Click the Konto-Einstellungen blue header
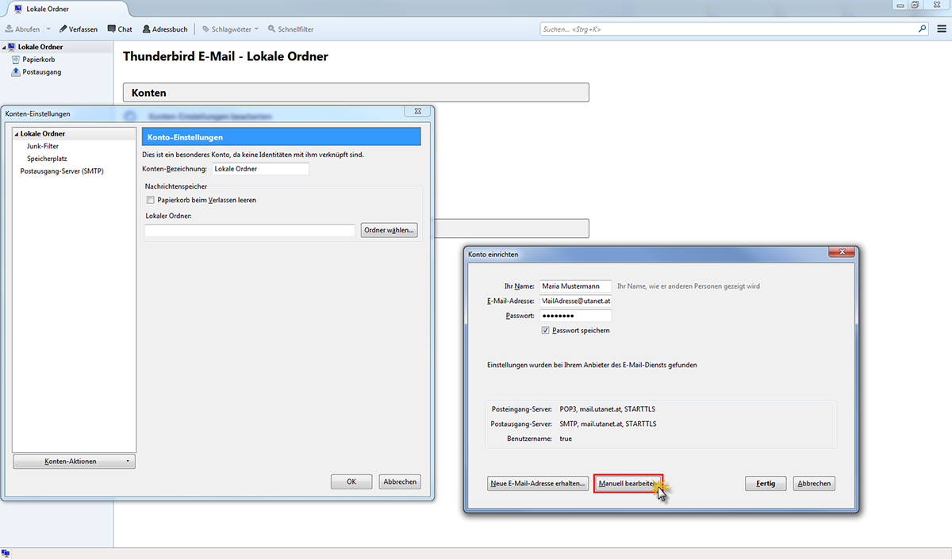Screen dimensions: 952x560 (280, 137)
